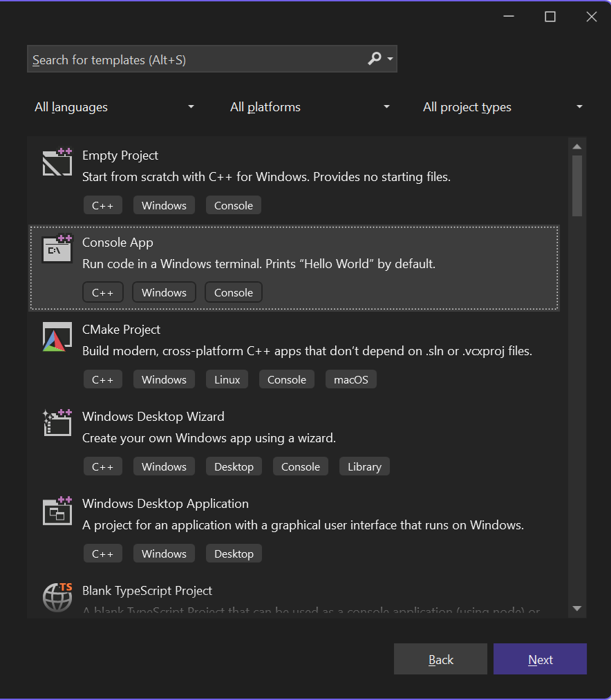Click the macOS tag under CMake Project

[350, 379]
